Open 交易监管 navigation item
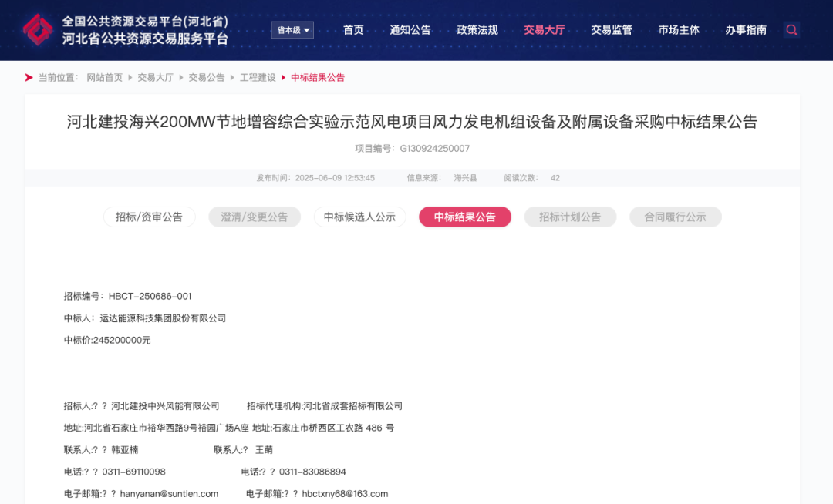The width and height of the screenshot is (833, 504). tap(612, 30)
